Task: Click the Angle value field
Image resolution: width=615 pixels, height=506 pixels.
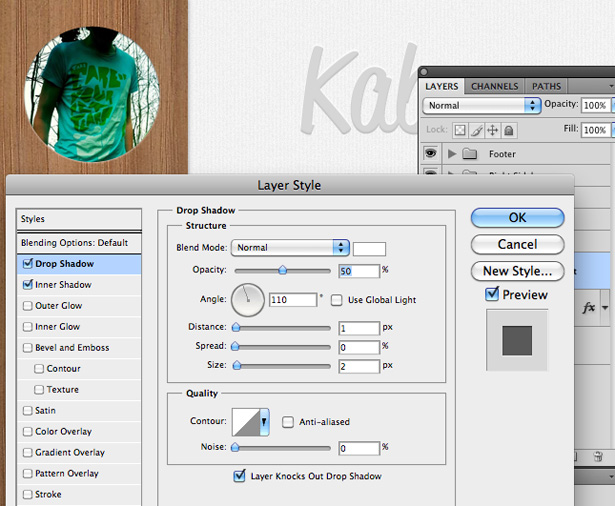Action: (x=293, y=300)
